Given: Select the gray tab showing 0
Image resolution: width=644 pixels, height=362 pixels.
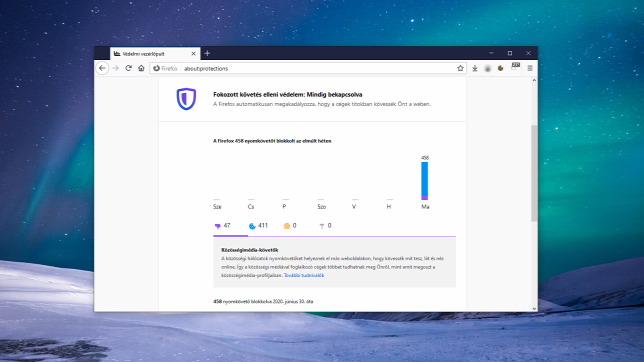Looking at the screenshot, I should [325, 226].
